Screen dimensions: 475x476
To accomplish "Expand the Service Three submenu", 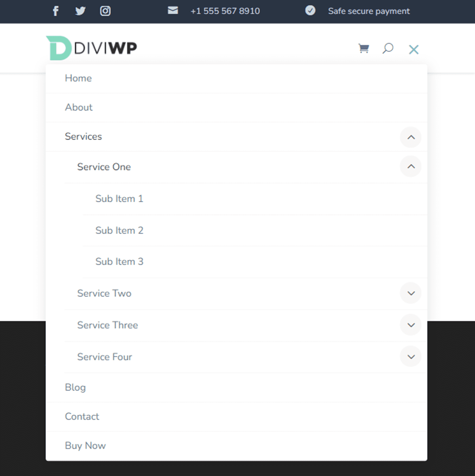I will click(x=411, y=325).
